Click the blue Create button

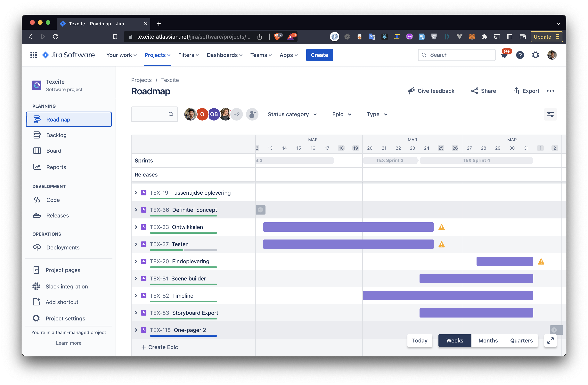pyautogui.click(x=319, y=55)
